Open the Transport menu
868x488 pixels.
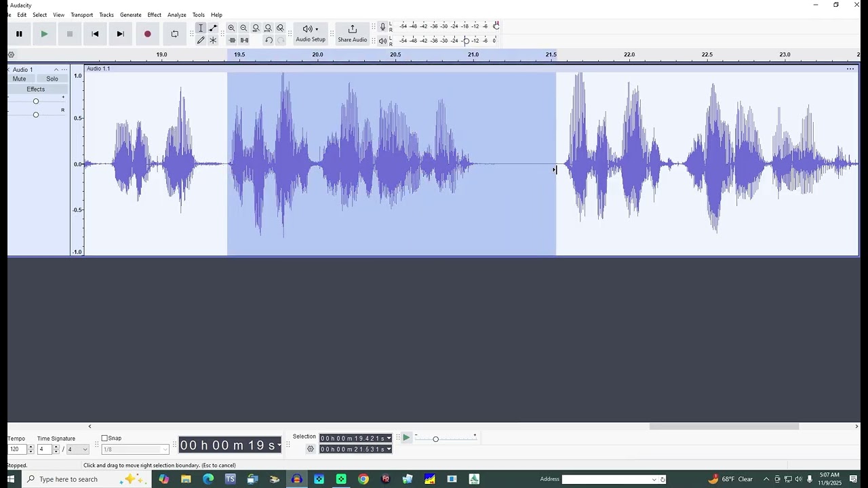point(82,15)
